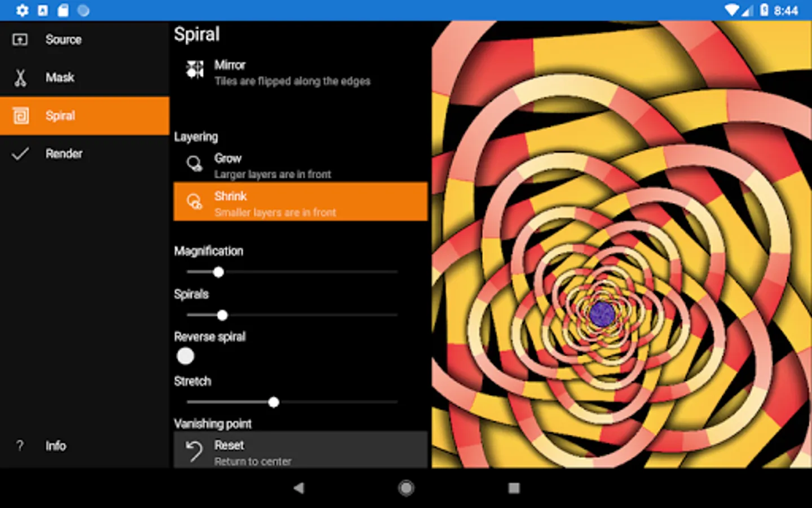Tap the Android home button
The image size is (812, 508).
click(x=406, y=488)
